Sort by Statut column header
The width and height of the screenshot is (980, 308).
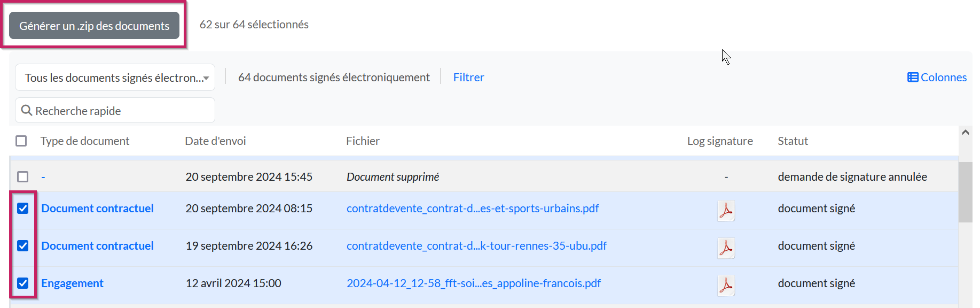[x=793, y=141]
